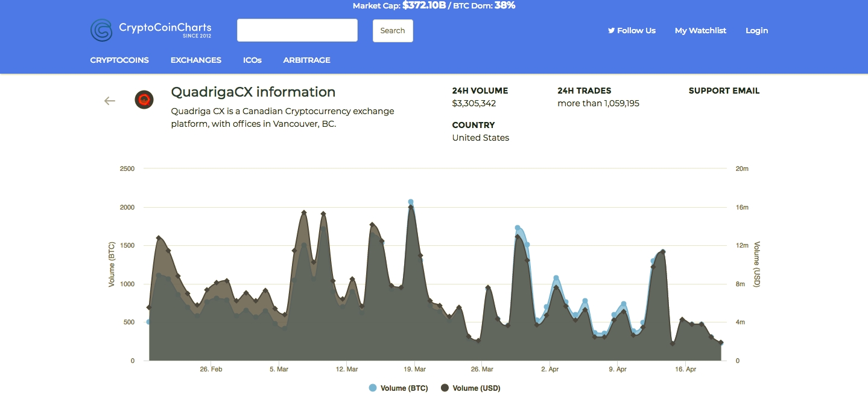Viewport: 868px width, 398px height.
Task: Open the Follow Us Twitter link
Action: click(x=632, y=30)
